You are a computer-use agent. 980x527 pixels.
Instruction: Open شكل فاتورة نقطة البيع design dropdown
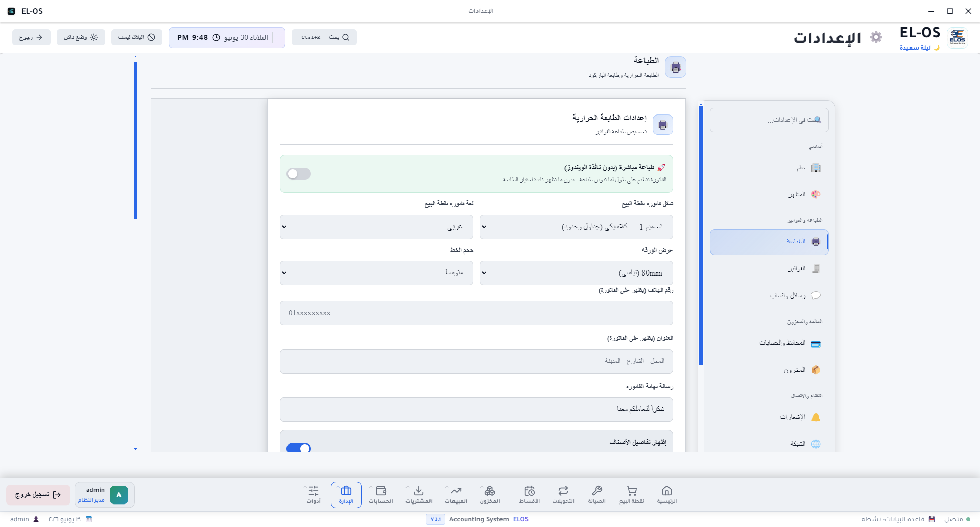[x=576, y=227]
